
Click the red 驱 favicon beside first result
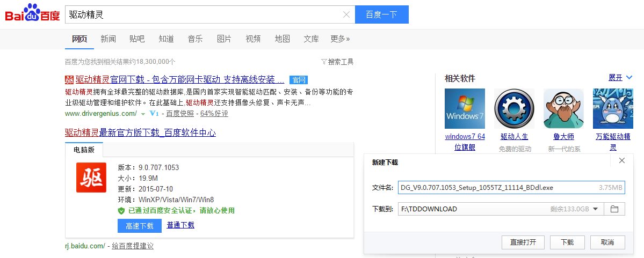[69, 79]
